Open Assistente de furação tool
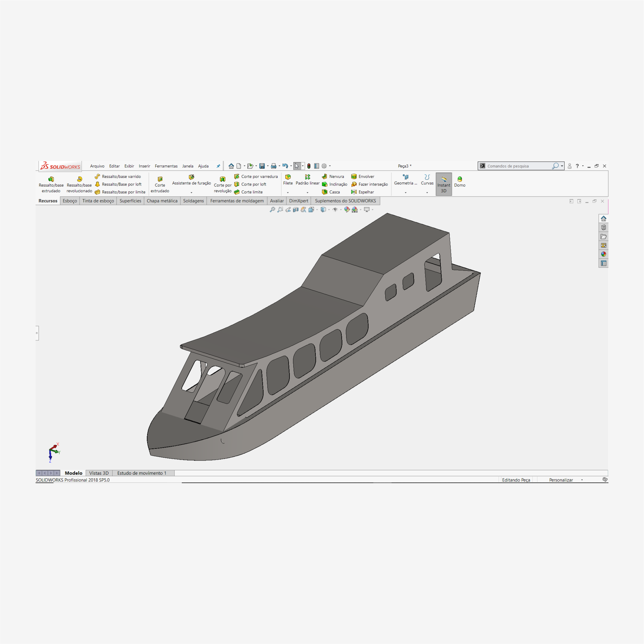Screen dimensions: 644x644 [x=191, y=180]
